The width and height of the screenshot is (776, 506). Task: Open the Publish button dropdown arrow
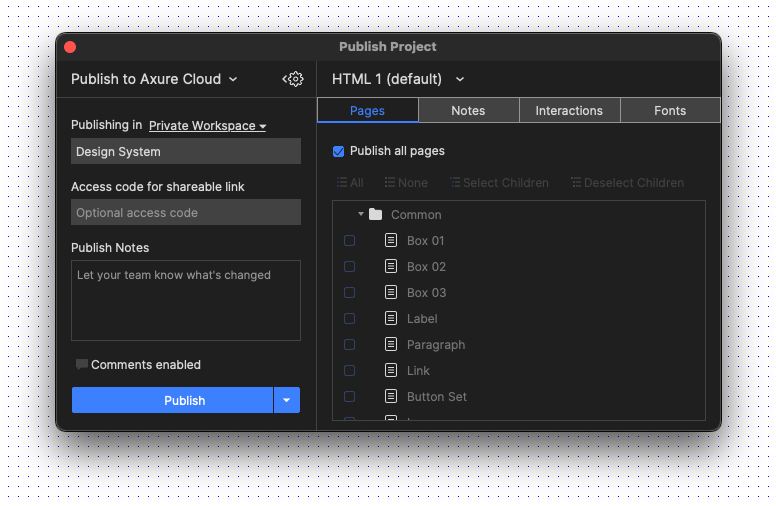pos(287,400)
